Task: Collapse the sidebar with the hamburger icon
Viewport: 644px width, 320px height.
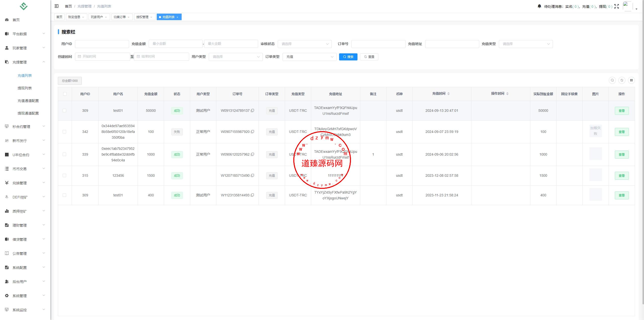Action: click(57, 6)
